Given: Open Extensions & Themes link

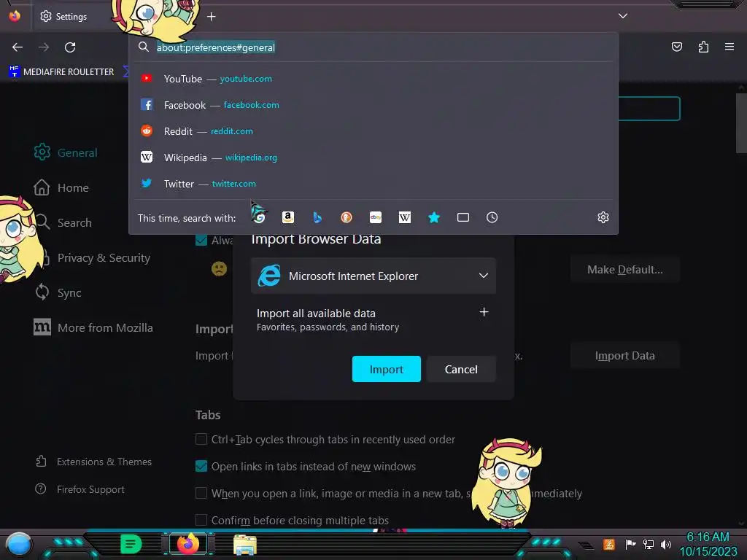Looking at the screenshot, I should [93, 462].
